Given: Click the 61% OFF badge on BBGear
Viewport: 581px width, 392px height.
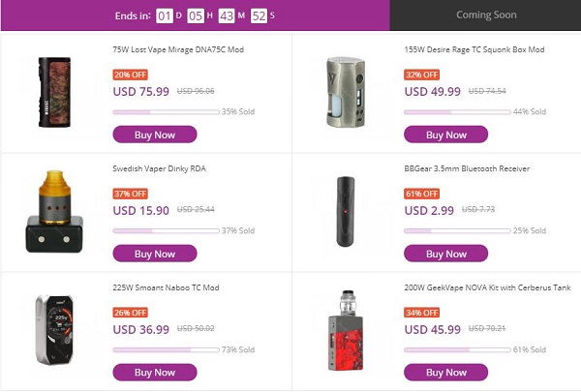Looking at the screenshot, I should click(420, 194).
